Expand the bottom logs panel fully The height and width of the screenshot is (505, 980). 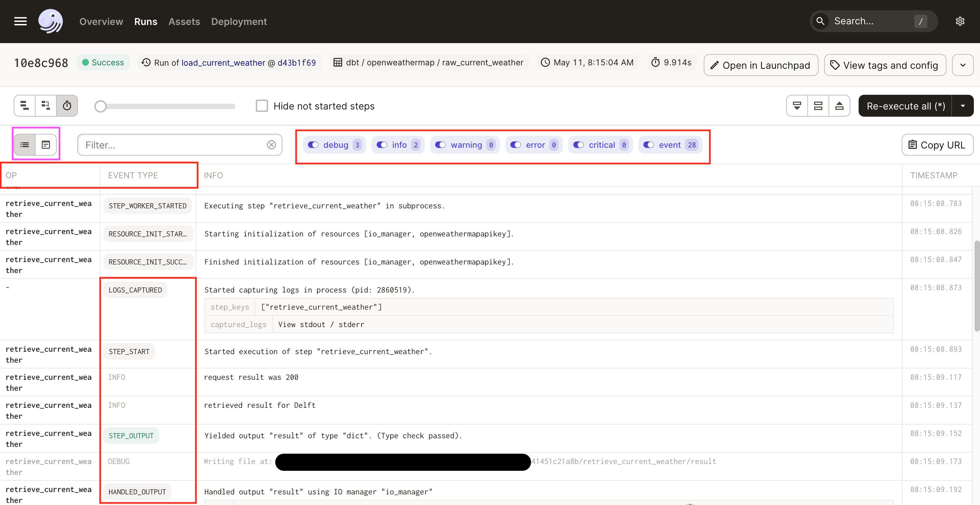click(839, 106)
